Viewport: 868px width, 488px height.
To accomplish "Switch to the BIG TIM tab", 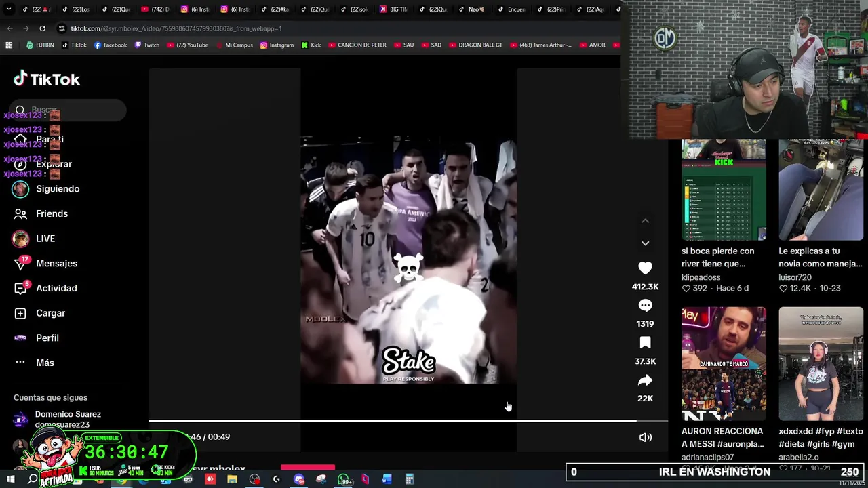I will (x=394, y=9).
